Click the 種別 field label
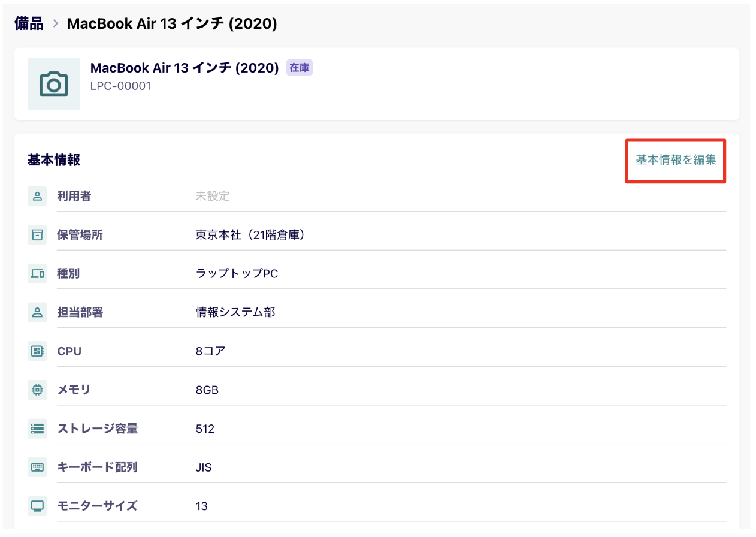756x537 pixels. click(68, 274)
